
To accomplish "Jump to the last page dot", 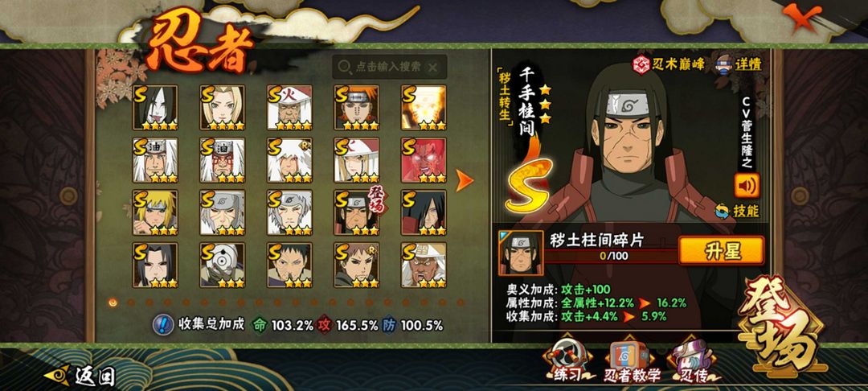I will click(460, 303).
